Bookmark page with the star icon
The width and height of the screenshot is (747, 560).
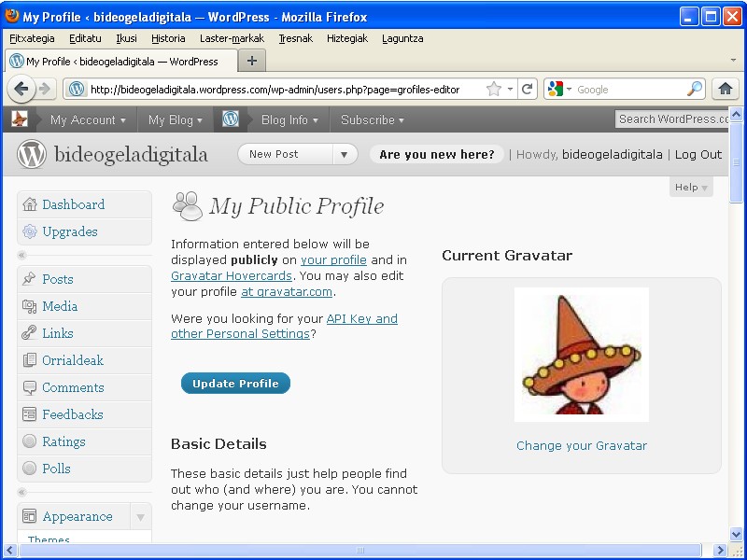(x=494, y=89)
